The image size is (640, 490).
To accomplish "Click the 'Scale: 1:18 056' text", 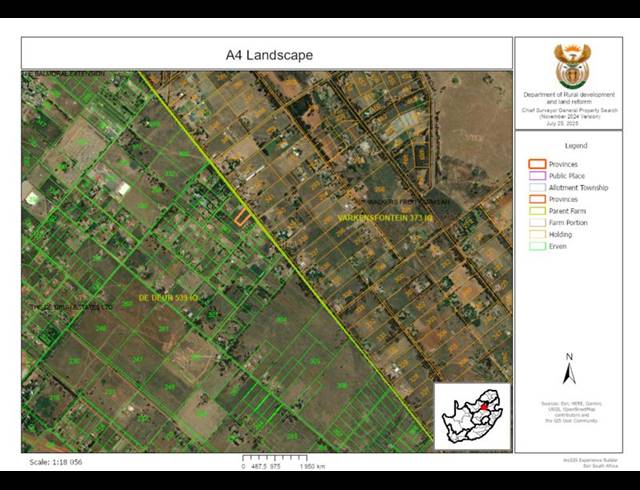I will coord(56,462).
